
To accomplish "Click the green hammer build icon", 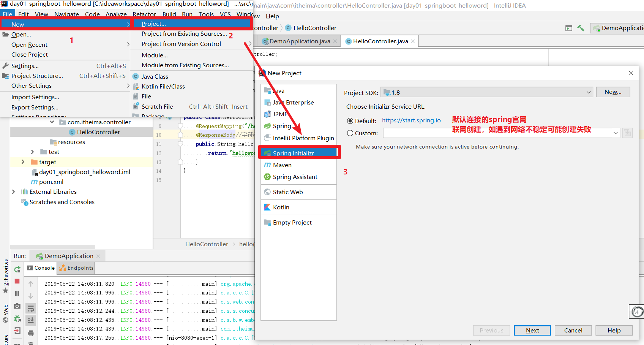I will 581,28.
